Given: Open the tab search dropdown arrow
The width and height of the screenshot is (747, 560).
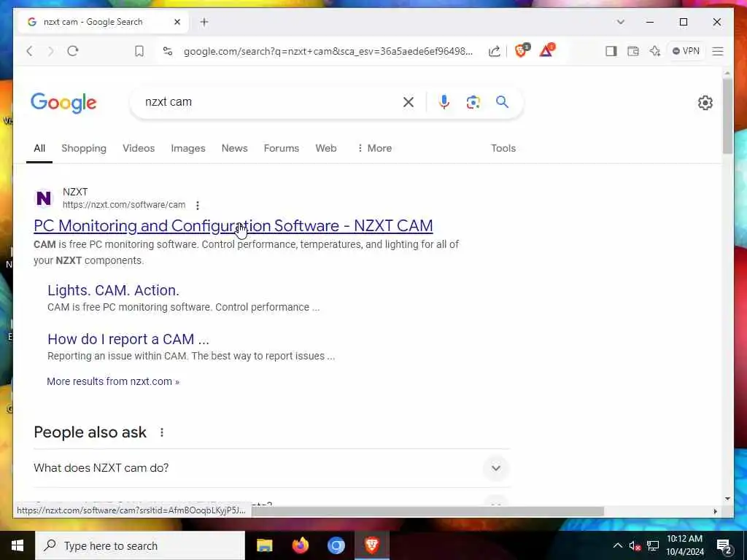Looking at the screenshot, I should click(620, 22).
